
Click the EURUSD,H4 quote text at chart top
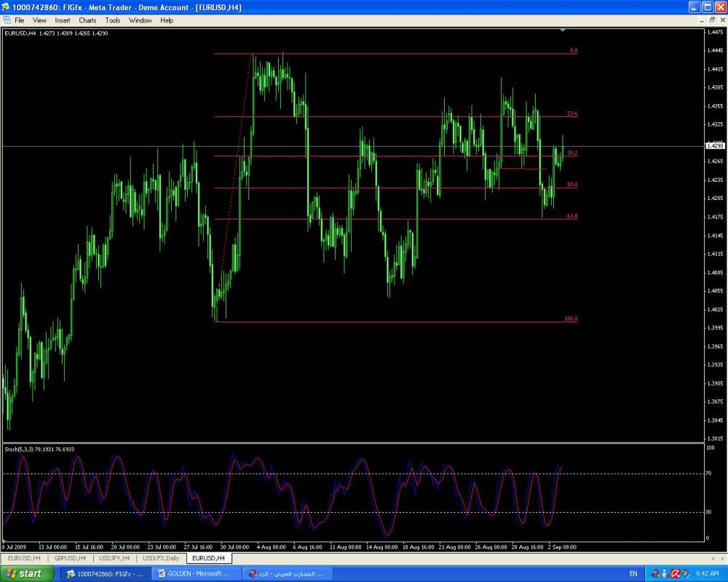point(56,33)
